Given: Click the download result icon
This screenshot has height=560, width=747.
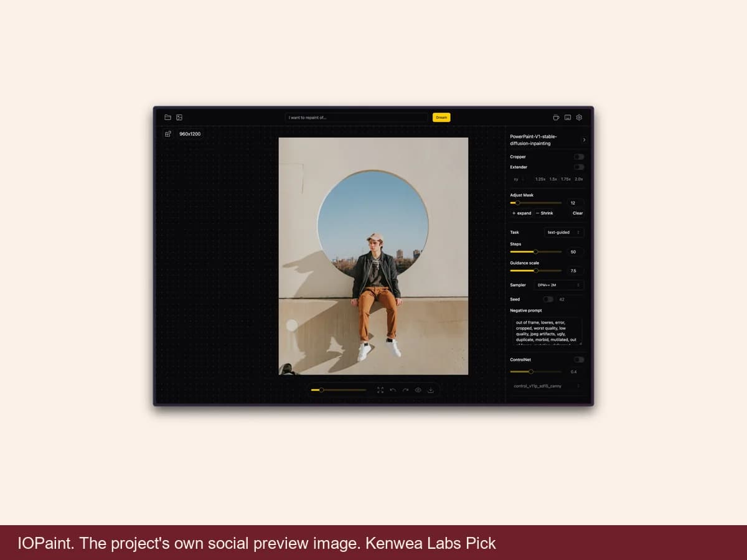Looking at the screenshot, I should click(x=431, y=390).
